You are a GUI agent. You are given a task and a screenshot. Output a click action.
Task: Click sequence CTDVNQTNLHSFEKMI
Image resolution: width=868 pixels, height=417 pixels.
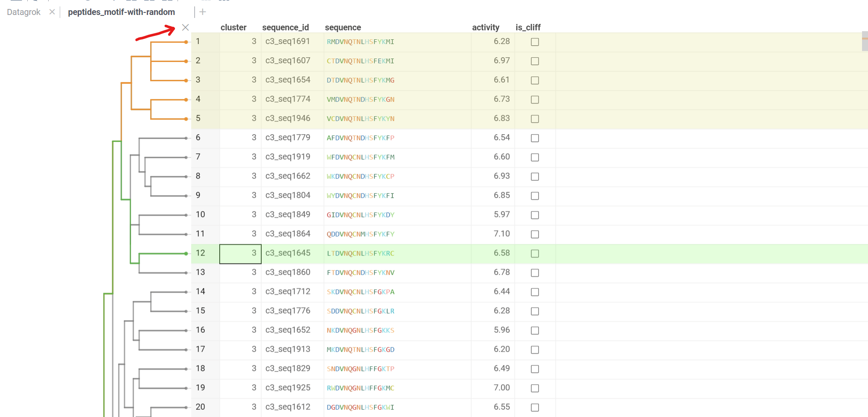point(361,61)
